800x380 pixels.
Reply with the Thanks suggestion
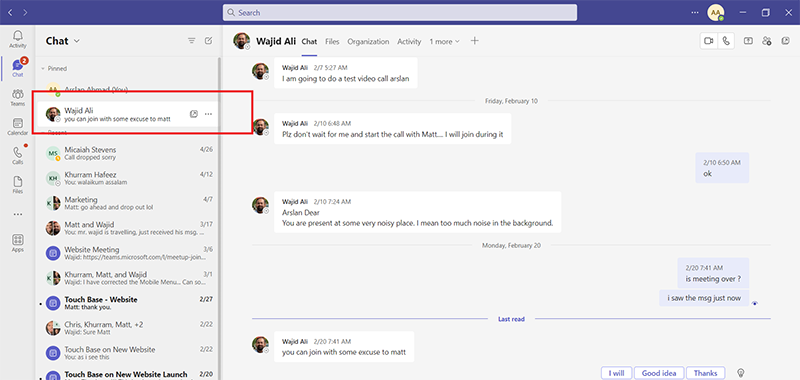click(x=705, y=373)
